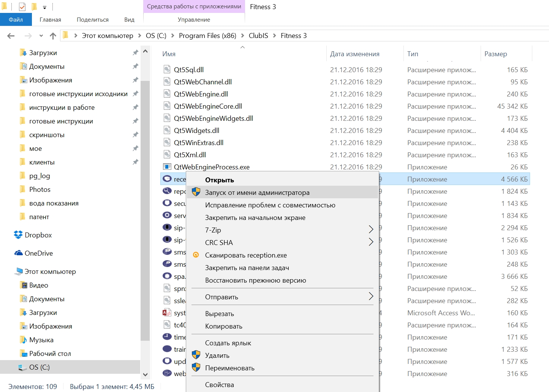Open the recent locations dropdown arrow
Image resolution: width=549 pixels, height=392 pixels.
pyautogui.click(x=41, y=36)
